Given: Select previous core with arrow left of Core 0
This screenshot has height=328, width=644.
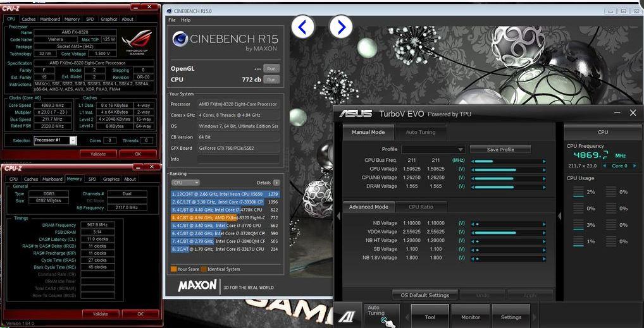Looking at the screenshot, I should [x=604, y=166].
